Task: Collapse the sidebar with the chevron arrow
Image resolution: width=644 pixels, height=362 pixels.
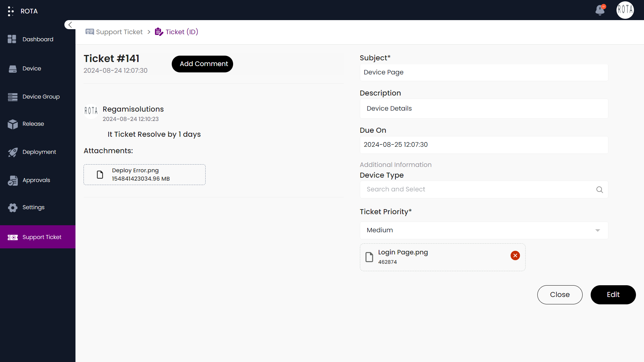Action: (70, 25)
